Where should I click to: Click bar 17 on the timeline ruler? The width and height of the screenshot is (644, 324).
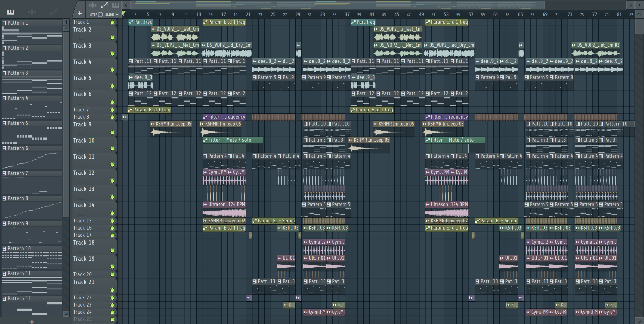[224, 15]
